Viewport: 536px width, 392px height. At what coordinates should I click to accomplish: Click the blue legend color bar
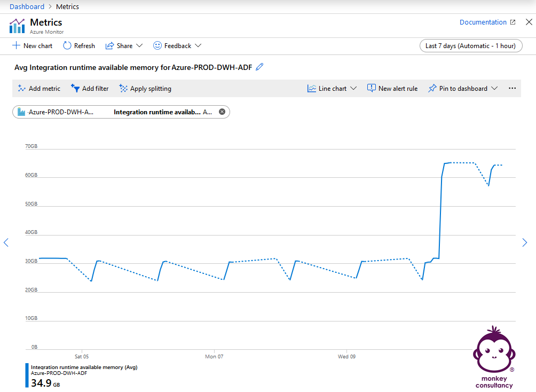(x=27, y=375)
